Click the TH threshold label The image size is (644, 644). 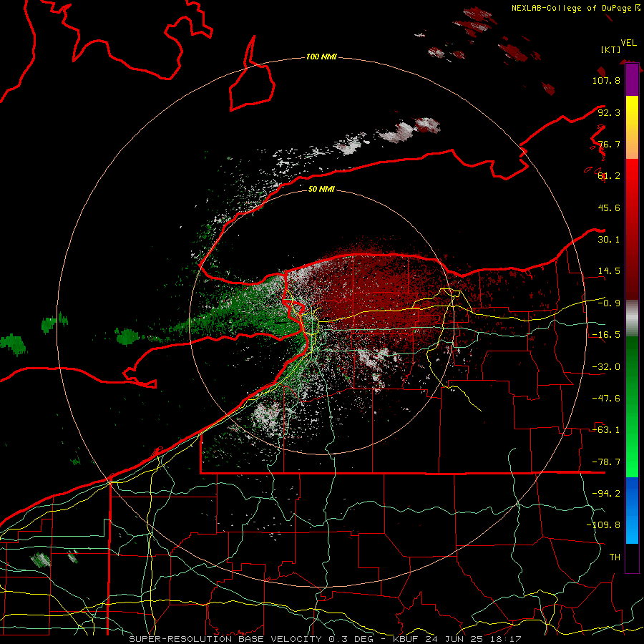pos(615,557)
